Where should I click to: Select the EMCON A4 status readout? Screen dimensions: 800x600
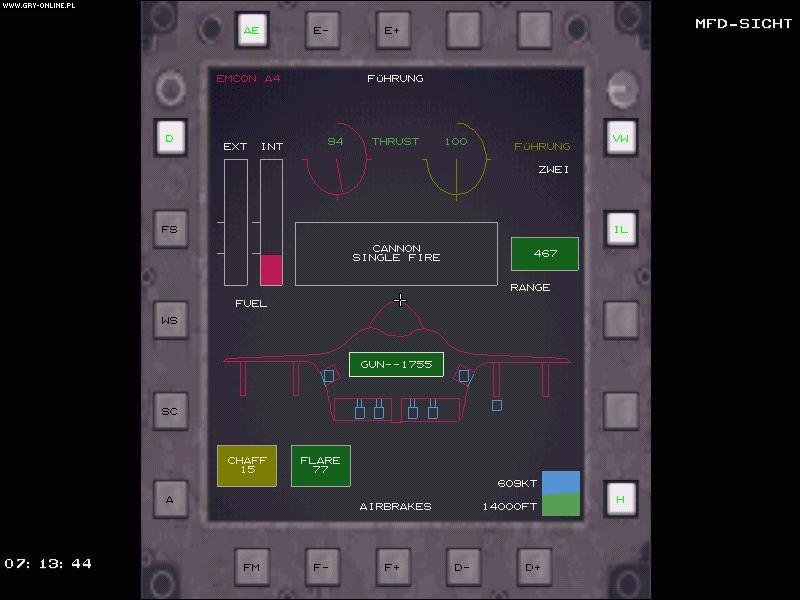pyautogui.click(x=247, y=78)
